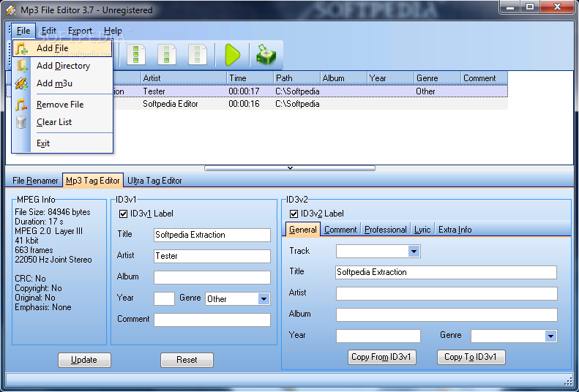
Task: Click the Copy To ID3v1 button
Action: 471,357
